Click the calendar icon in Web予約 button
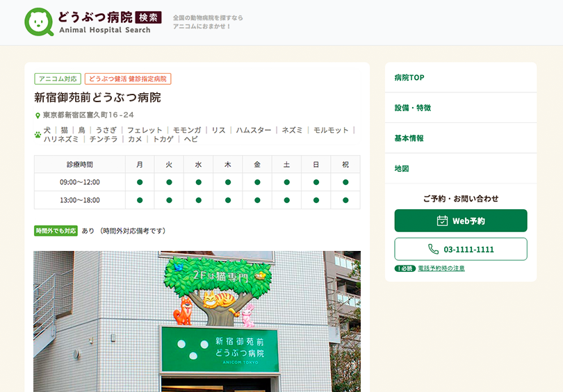 [x=442, y=221]
